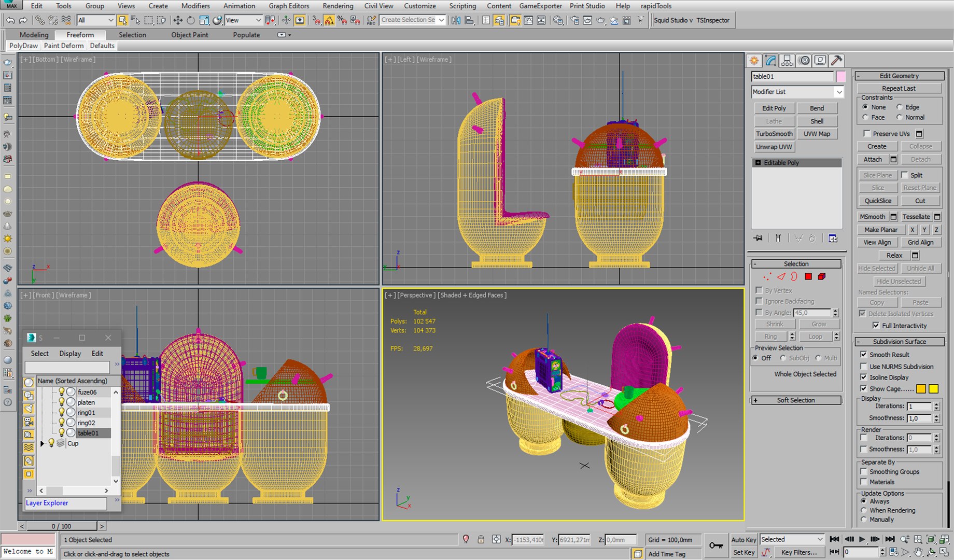The image size is (954, 560).
Task: Select the Edge constraint radio button
Action: click(899, 107)
